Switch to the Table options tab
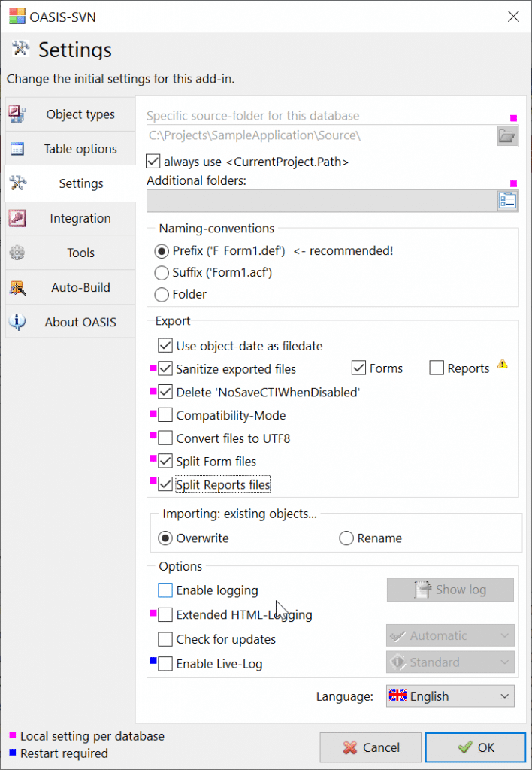 click(71, 149)
